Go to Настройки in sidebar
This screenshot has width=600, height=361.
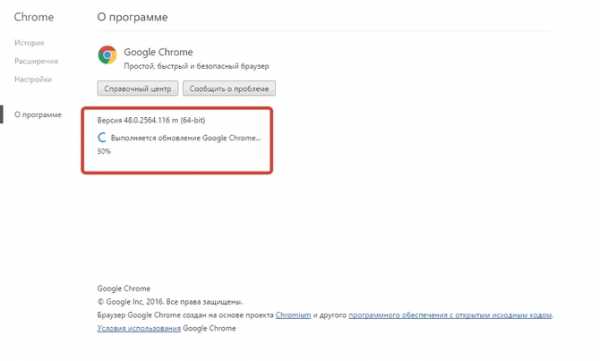pyautogui.click(x=33, y=79)
